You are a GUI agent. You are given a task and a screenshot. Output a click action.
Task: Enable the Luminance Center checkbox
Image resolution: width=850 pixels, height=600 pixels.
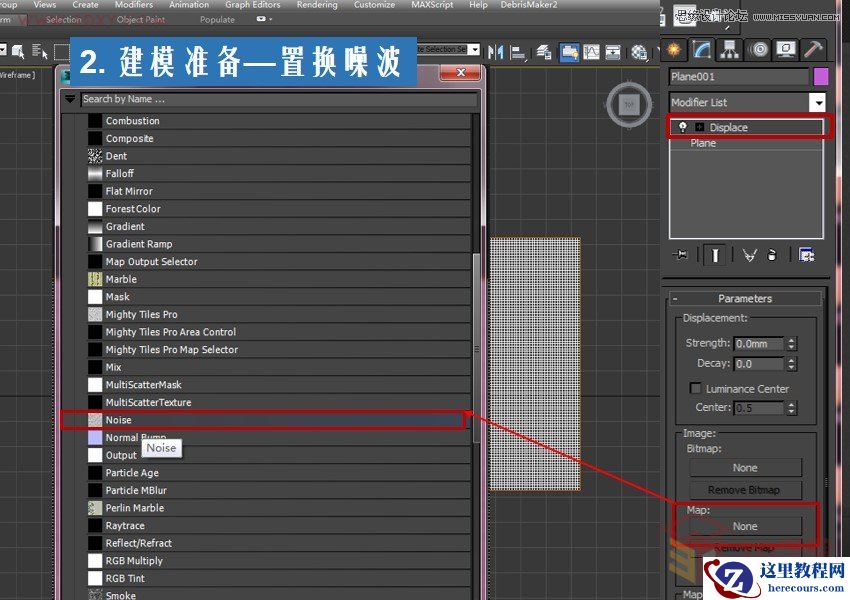696,387
